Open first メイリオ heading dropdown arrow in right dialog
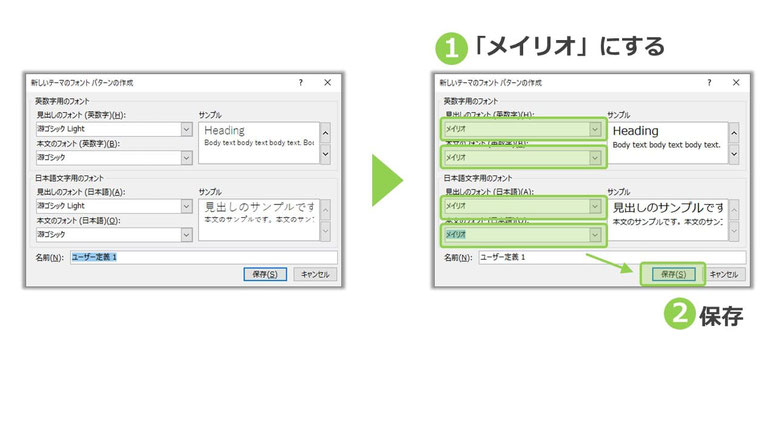The width and height of the screenshot is (776, 437). coord(595,129)
